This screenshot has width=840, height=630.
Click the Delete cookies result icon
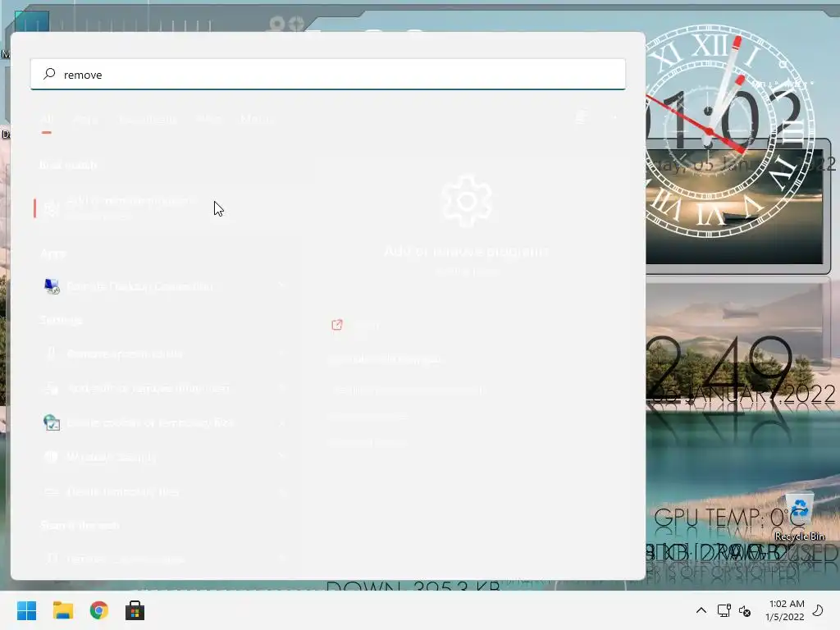tap(52, 422)
